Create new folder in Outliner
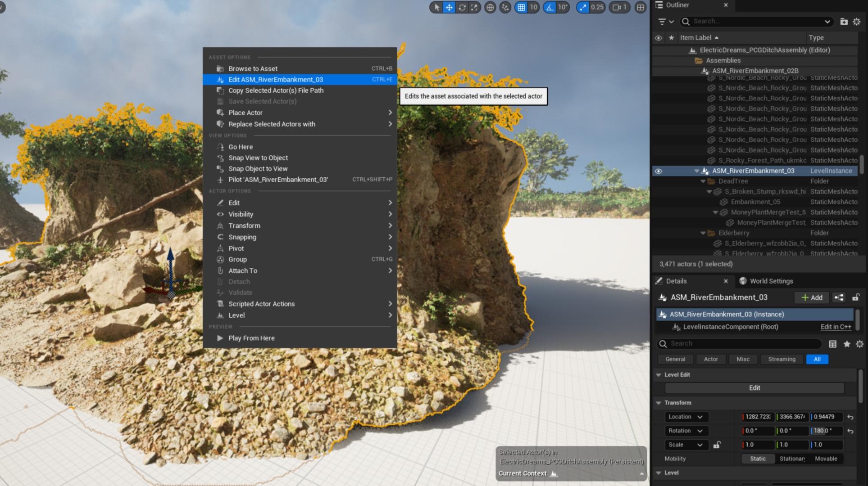This screenshot has height=486, width=868. pyautogui.click(x=844, y=21)
